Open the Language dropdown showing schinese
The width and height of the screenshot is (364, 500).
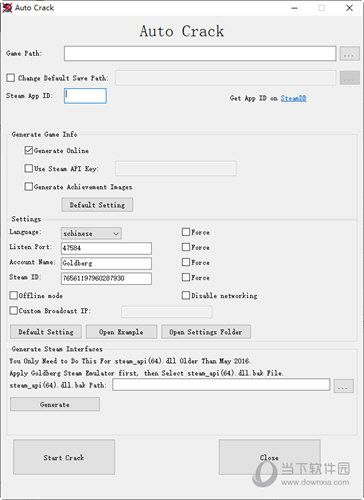[91, 234]
